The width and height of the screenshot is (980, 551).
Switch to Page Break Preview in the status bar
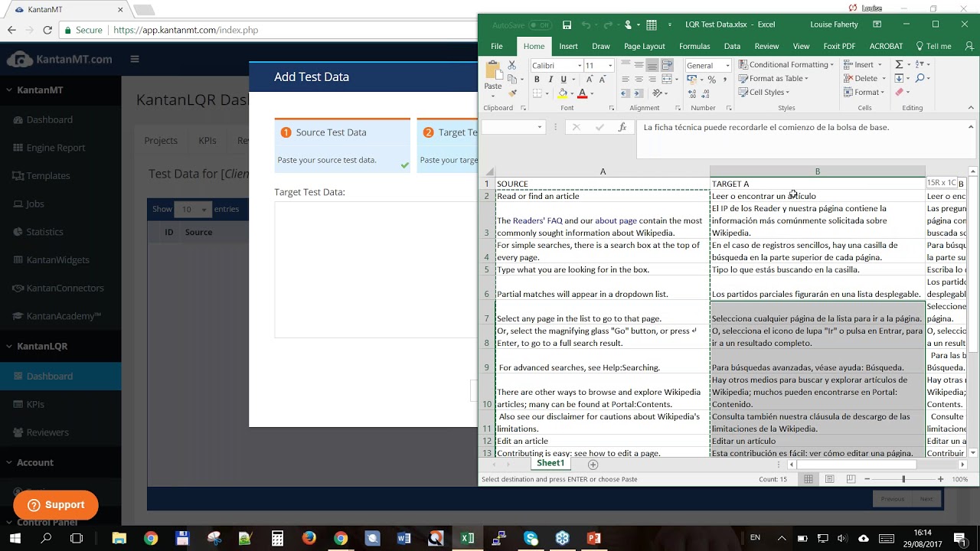[x=851, y=479]
